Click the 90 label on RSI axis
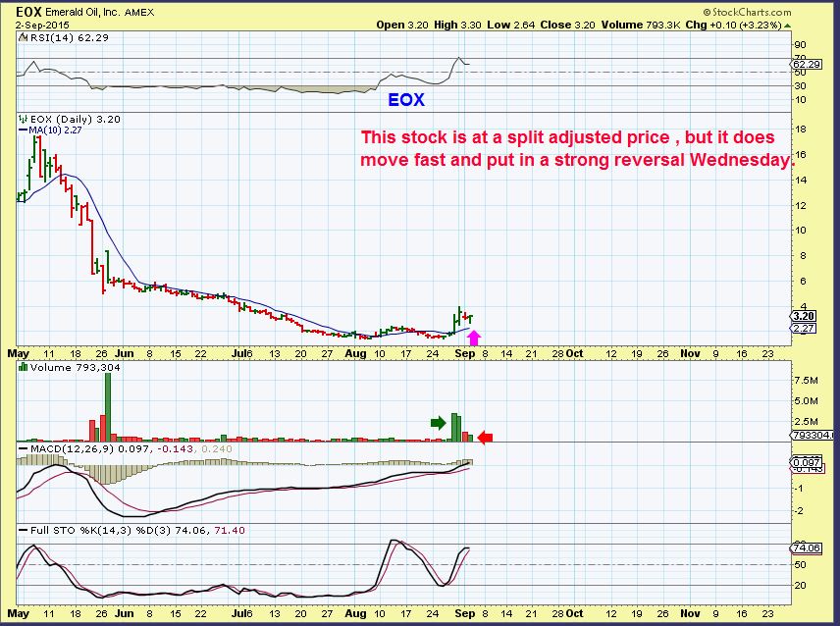The height and width of the screenshot is (626, 840). 801,45
